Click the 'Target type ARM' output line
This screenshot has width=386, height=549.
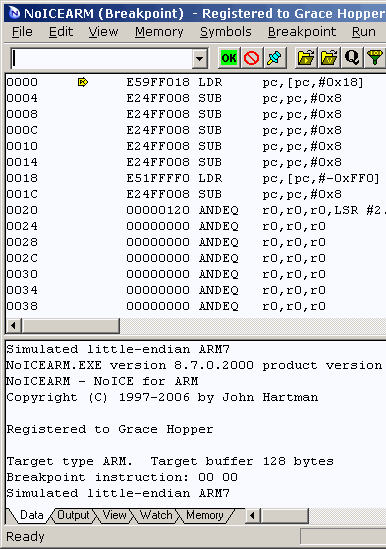(x=170, y=461)
